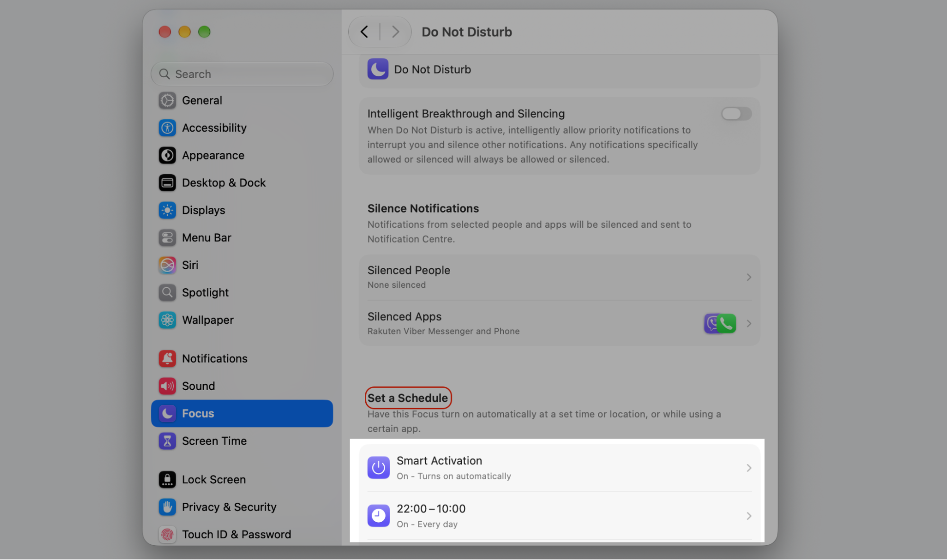Viewport: 947px width, 560px height.
Task: Click the Focus moon icon in sidebar
Action: (x=167, y=413)
